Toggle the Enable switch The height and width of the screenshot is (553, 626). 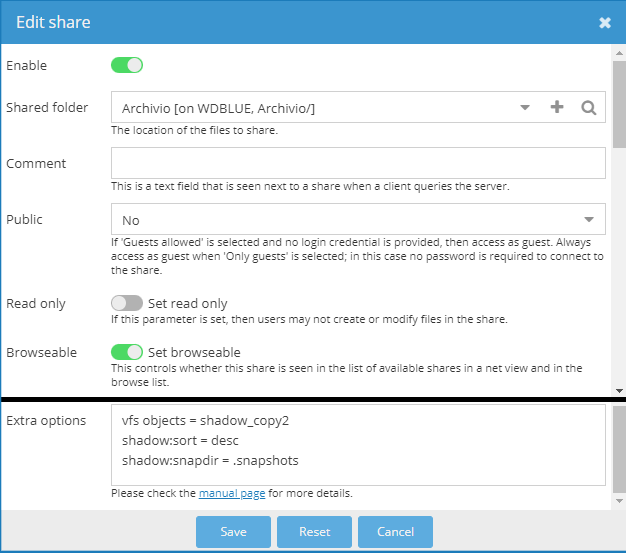point(127,65)
